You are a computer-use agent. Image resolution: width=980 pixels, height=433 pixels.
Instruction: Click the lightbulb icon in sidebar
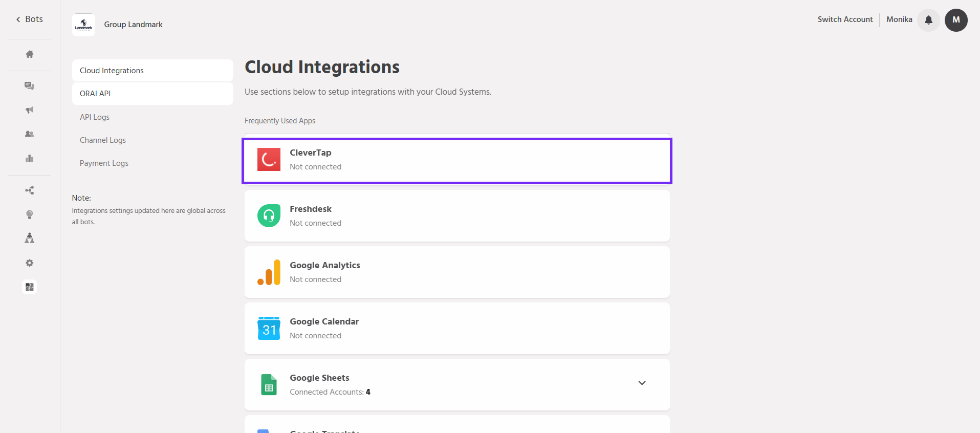[x=30, y=214]
